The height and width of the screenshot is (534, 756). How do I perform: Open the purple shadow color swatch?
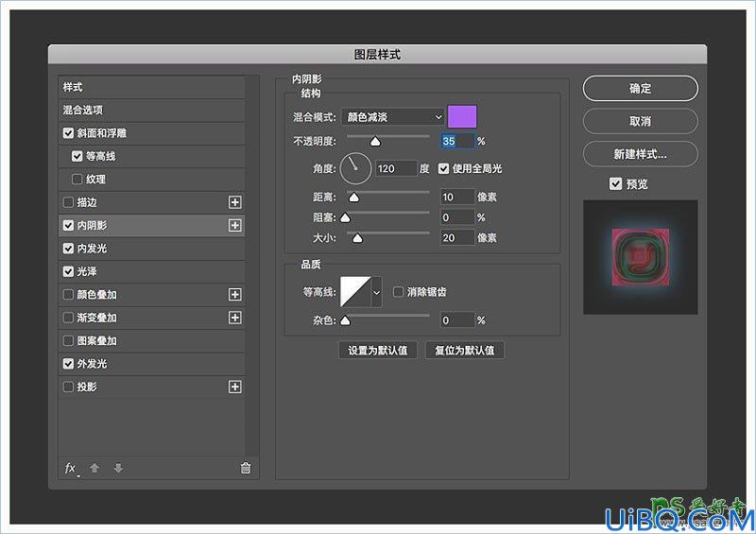coord(462,117)
